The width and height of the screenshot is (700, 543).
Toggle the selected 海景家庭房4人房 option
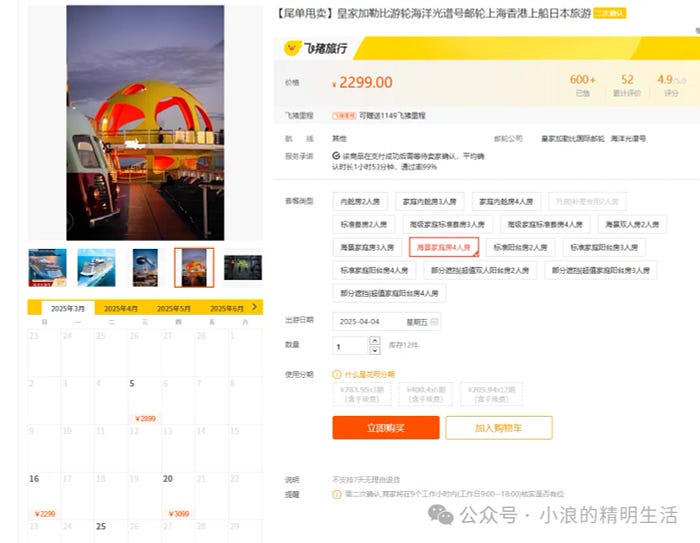coord(444,247)
